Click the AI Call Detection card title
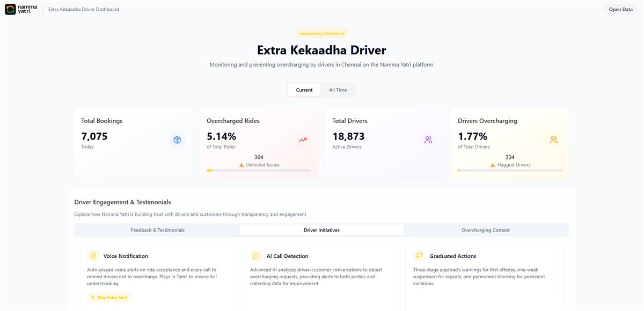644x311 pixels. pos(288,256)
